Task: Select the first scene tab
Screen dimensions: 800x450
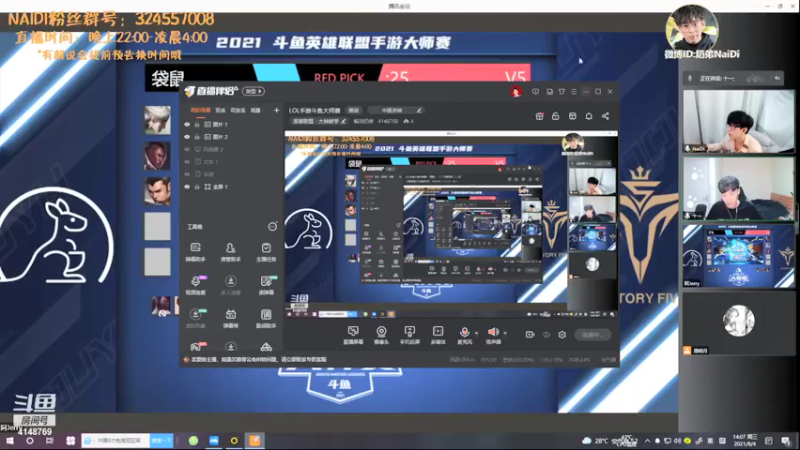Action: click(x=200, y=110)
